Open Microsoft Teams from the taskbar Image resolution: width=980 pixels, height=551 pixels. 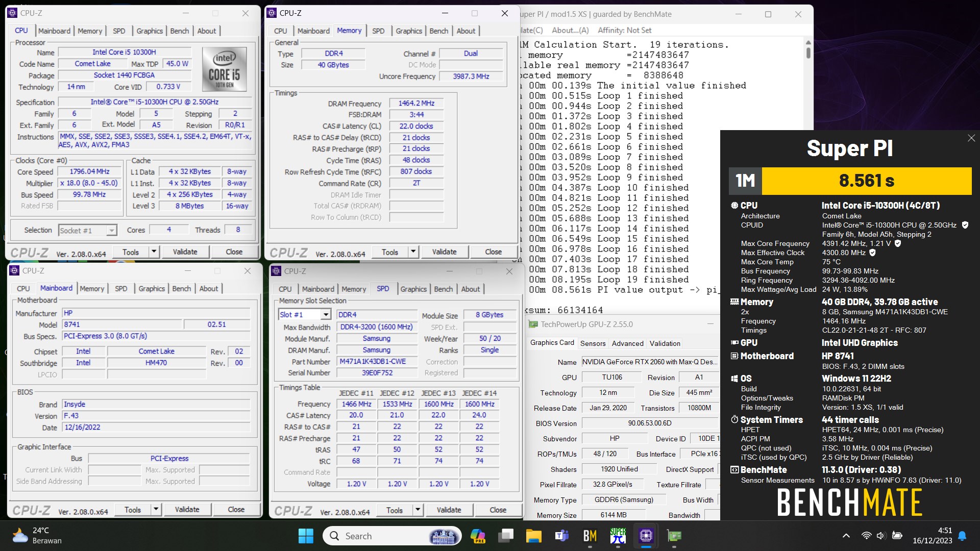click(561, 536)
